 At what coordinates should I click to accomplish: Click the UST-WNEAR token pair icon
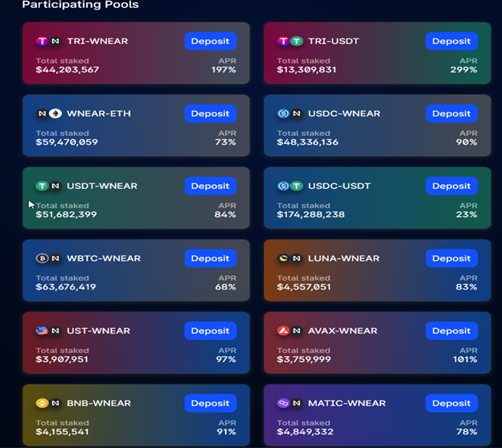[x=48, y=331]
